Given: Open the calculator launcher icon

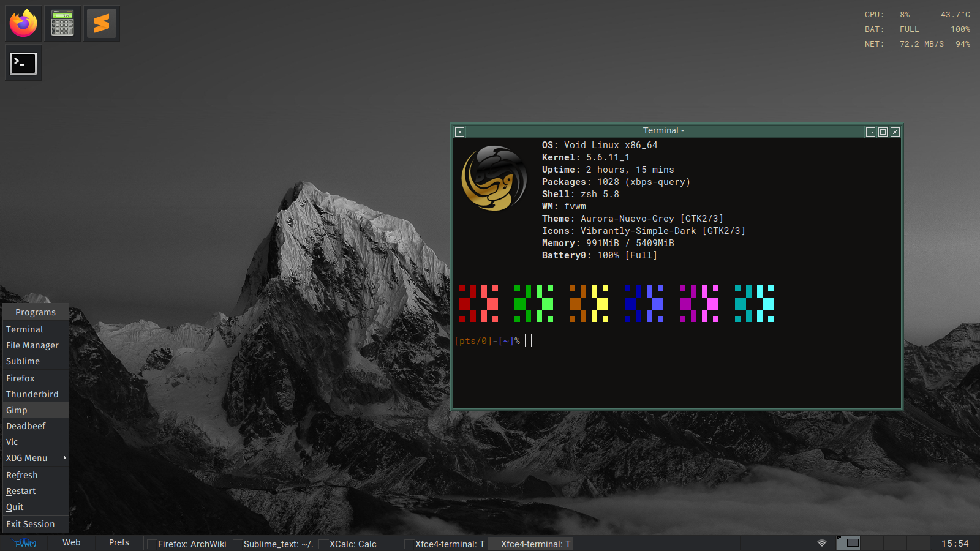Looking at the screenshot, I should coord(62,23).
